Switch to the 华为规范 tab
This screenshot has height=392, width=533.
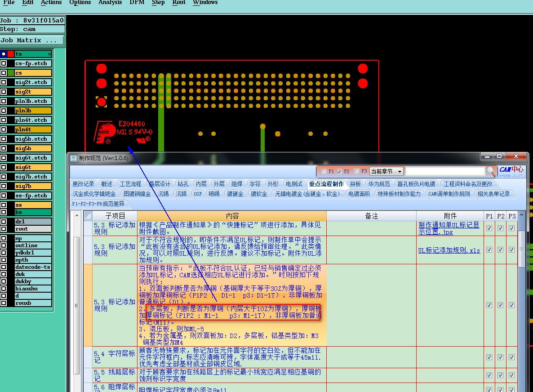coord(379,184)
